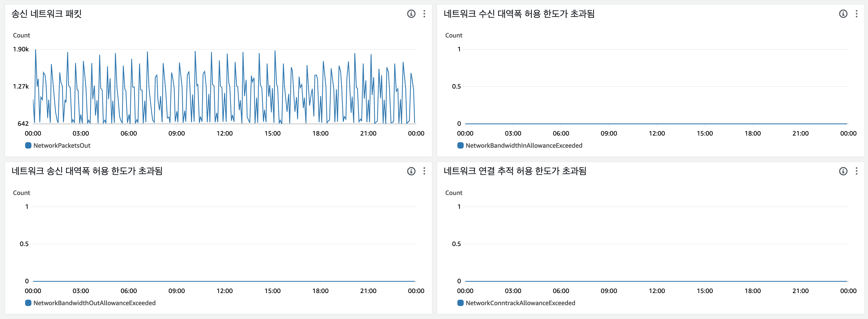Click the 송신 네트워크 패킷 widget title
Screen dimensions: 868x319
pyautogui.click(x=46, y=14)
